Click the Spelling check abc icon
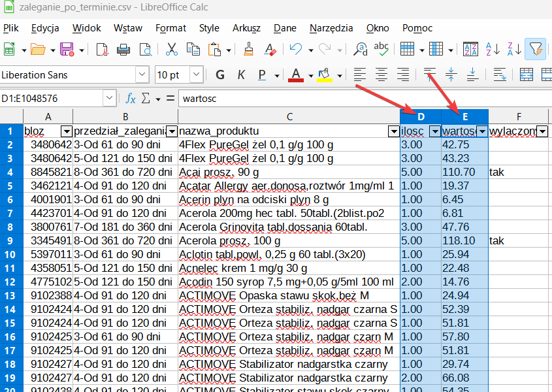Viewport: 552px width, 392px height. click(x=382, y=49)
